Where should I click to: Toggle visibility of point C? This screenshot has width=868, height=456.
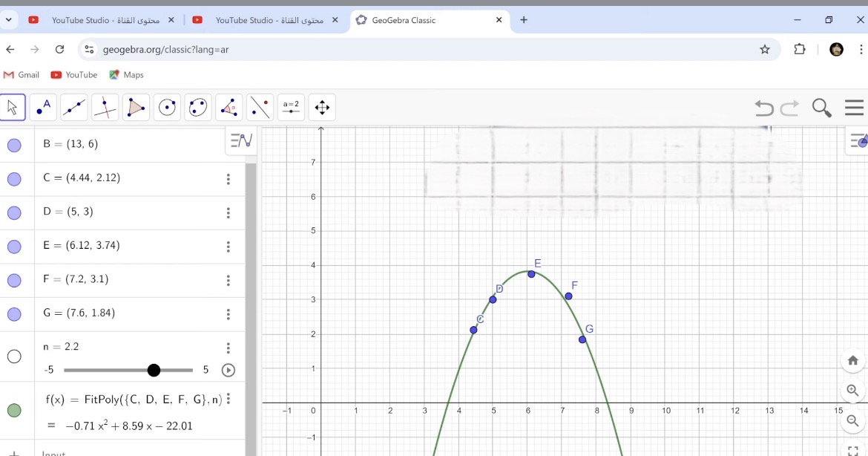click(14, 179)
